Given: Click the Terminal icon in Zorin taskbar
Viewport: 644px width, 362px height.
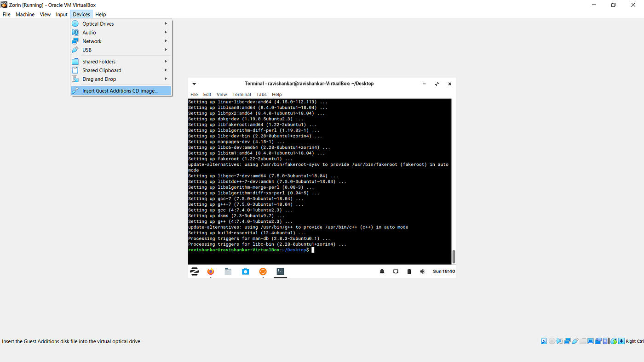Looking at the screenshot, I should (280, 271).
